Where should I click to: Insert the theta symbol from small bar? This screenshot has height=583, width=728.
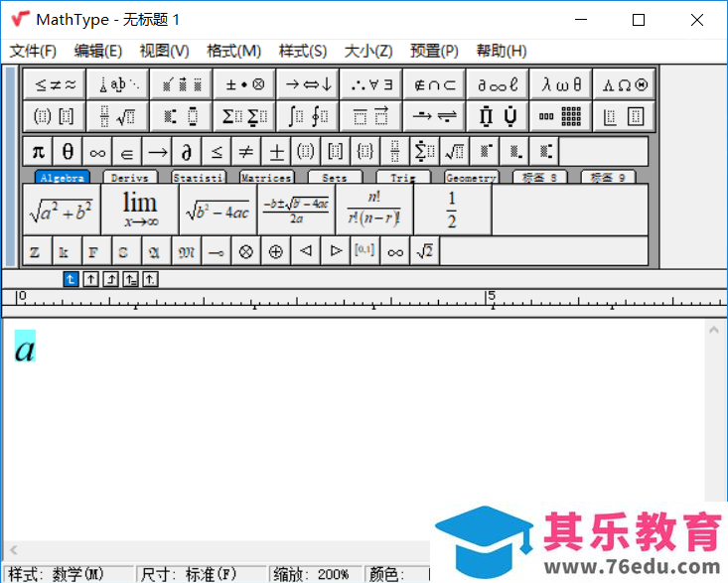coord(68,151)
